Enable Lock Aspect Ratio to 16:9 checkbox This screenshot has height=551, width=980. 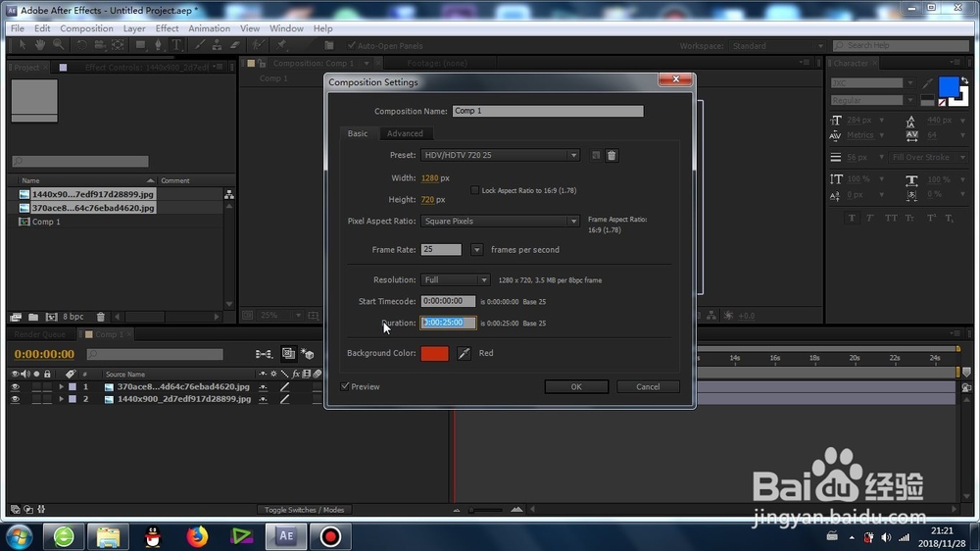[475, 190]
